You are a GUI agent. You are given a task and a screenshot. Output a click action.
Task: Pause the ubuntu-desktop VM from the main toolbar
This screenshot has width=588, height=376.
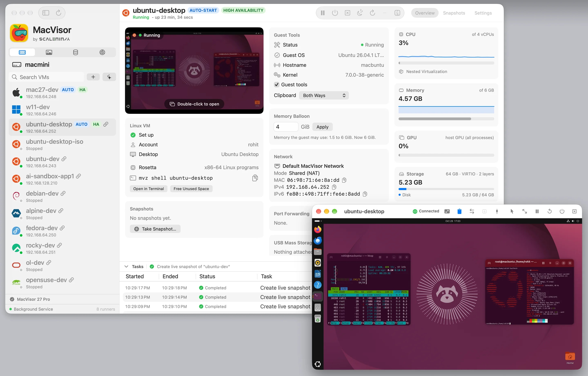[323, 13]
